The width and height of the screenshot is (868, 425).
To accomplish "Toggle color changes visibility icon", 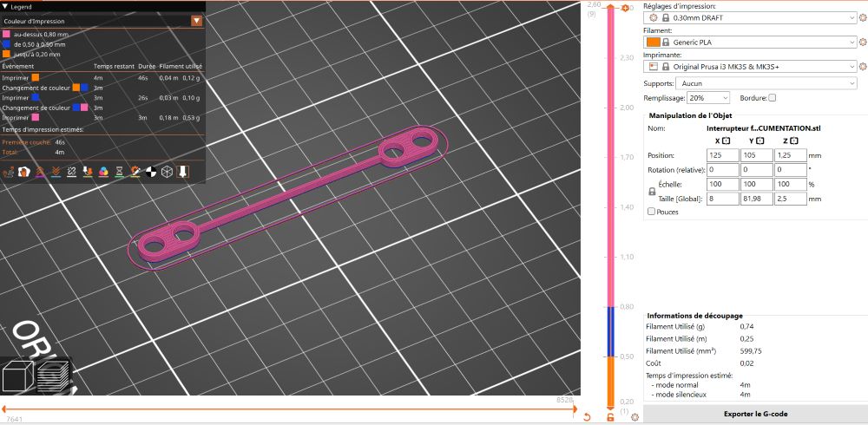I will 103,172.
